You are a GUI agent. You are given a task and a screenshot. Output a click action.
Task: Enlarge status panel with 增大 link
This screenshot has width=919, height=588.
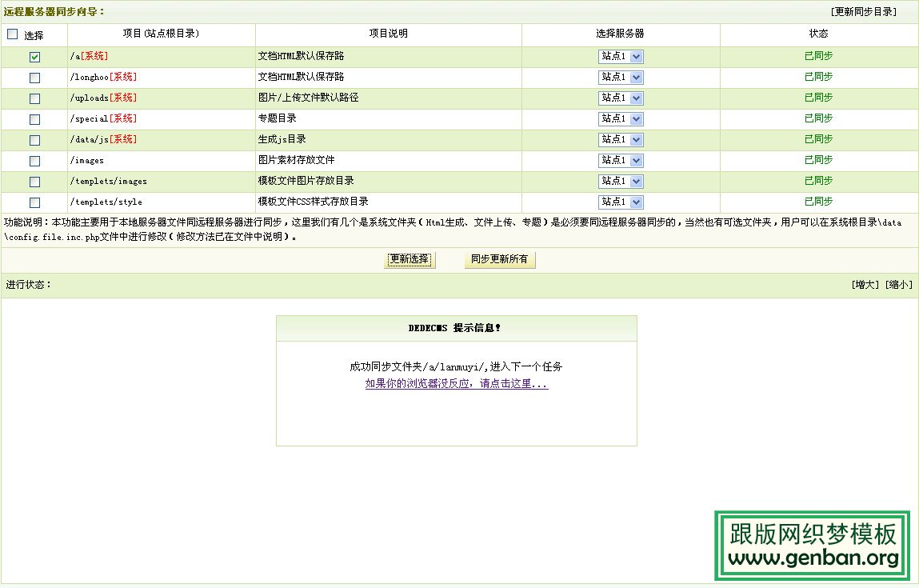865,285
